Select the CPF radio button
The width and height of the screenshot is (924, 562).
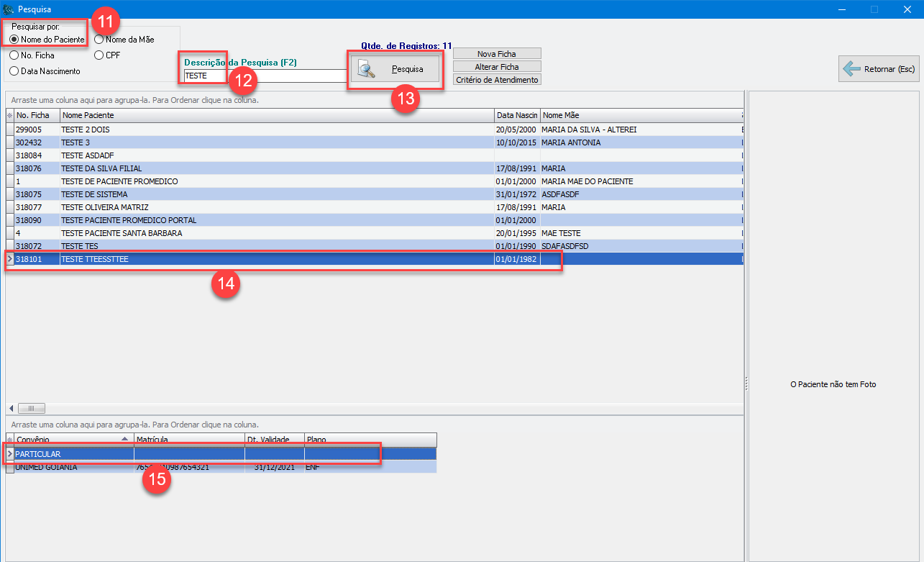click(x=99, y=55)
